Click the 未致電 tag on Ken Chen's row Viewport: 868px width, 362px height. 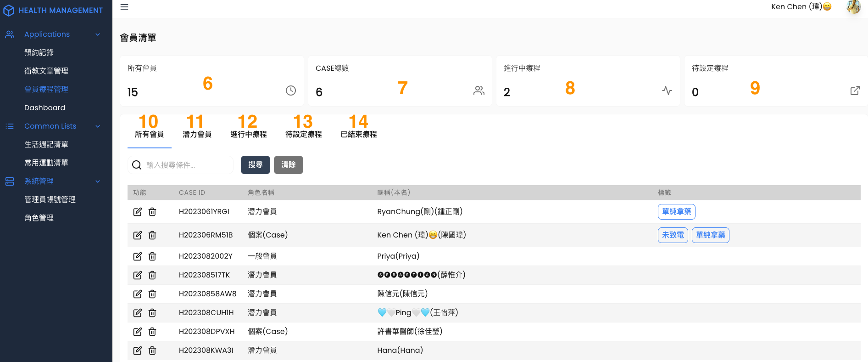[x=673, y=235]
